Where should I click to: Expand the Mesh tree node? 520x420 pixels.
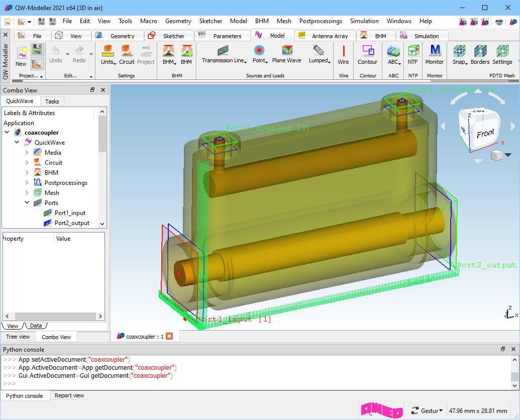(27, 193)
